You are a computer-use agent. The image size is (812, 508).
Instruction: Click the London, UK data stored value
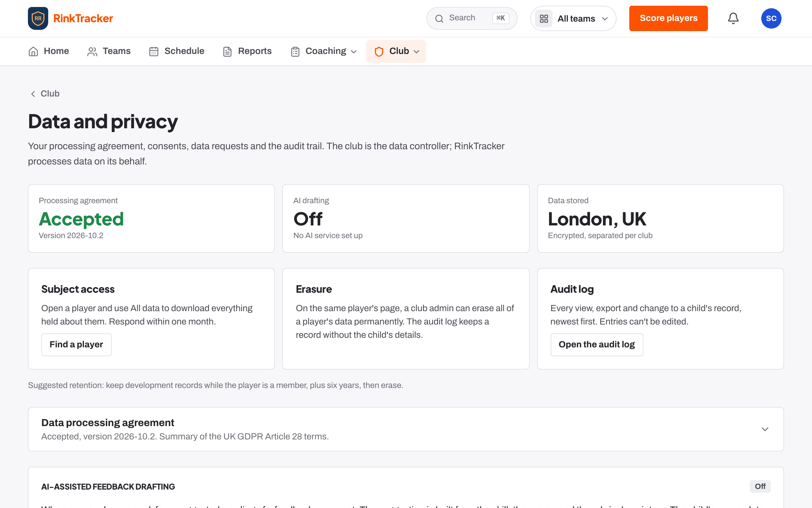click(x=597, y=219)
